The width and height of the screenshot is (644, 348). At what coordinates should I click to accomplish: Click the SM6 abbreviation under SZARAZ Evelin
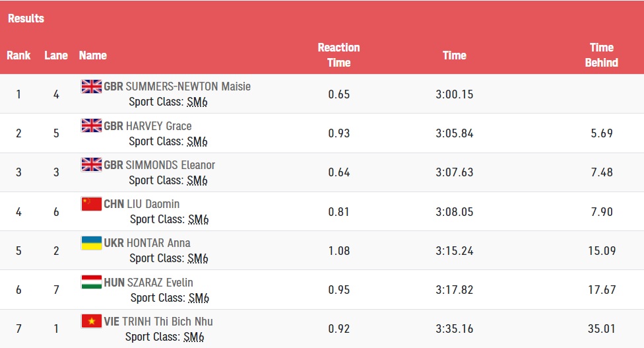[x=199, y=298]
